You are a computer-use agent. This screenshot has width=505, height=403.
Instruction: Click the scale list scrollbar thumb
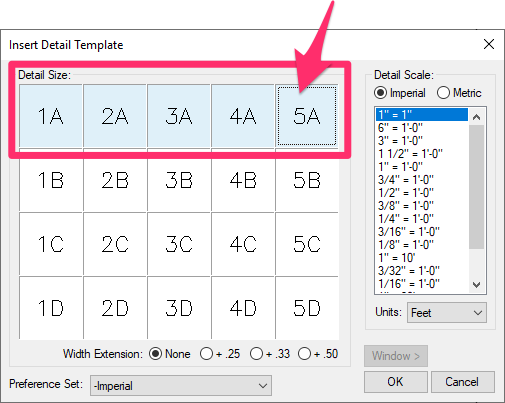[477, 187]
